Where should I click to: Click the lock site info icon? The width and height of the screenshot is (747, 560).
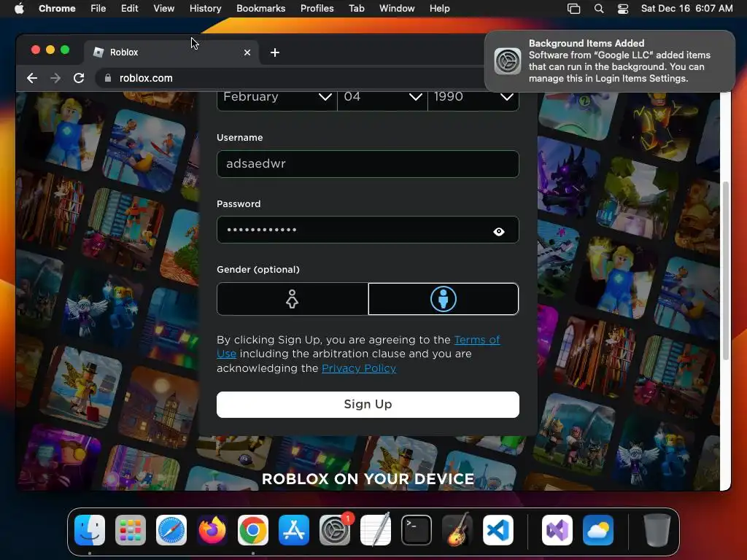[108, 78]
